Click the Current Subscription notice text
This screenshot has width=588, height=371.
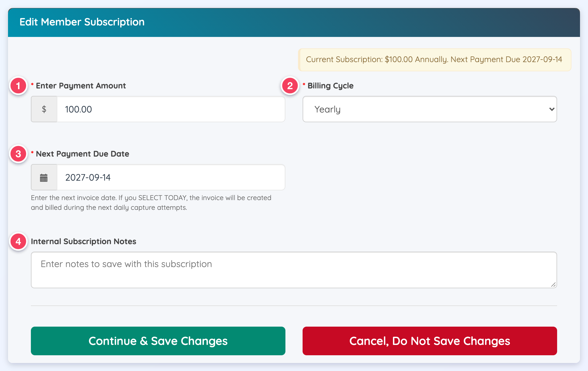434,60
